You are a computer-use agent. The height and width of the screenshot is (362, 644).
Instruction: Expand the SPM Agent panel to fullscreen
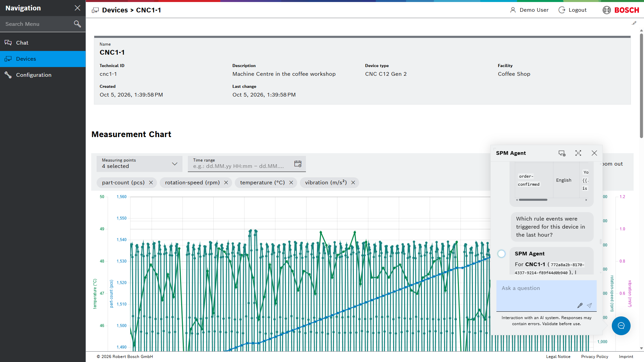coord(578,153)
